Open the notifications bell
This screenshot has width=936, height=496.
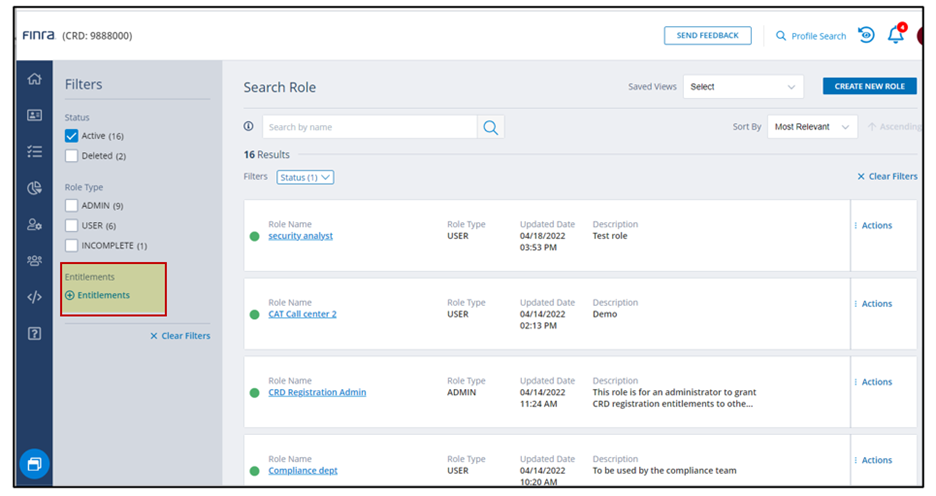point(895,35)
